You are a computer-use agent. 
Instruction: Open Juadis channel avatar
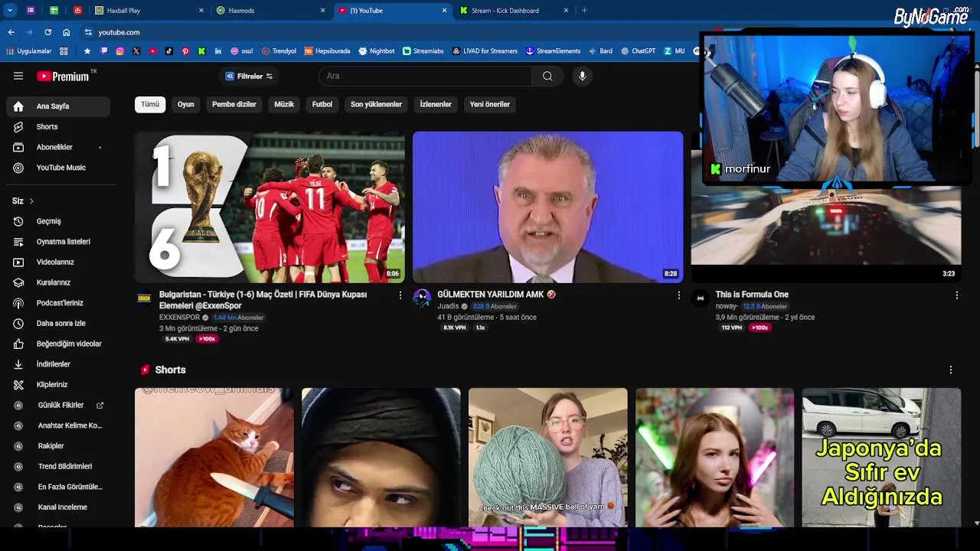422,298
